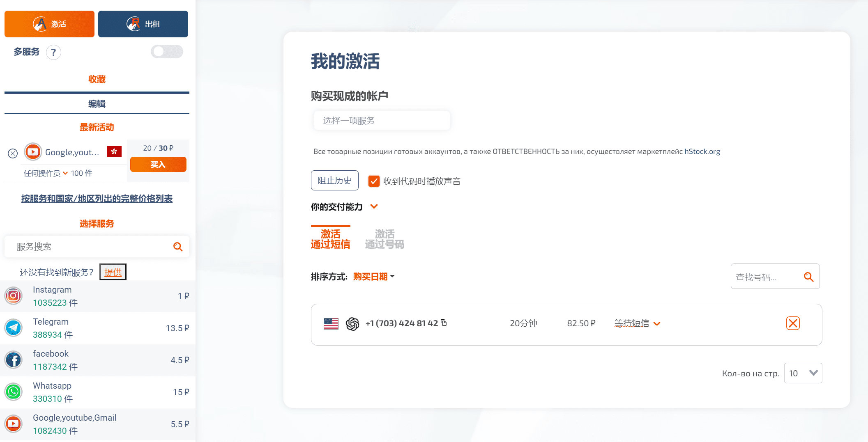Switch to the 出租 tab
The image size is (868, 442).
click(x=143, y=24)
